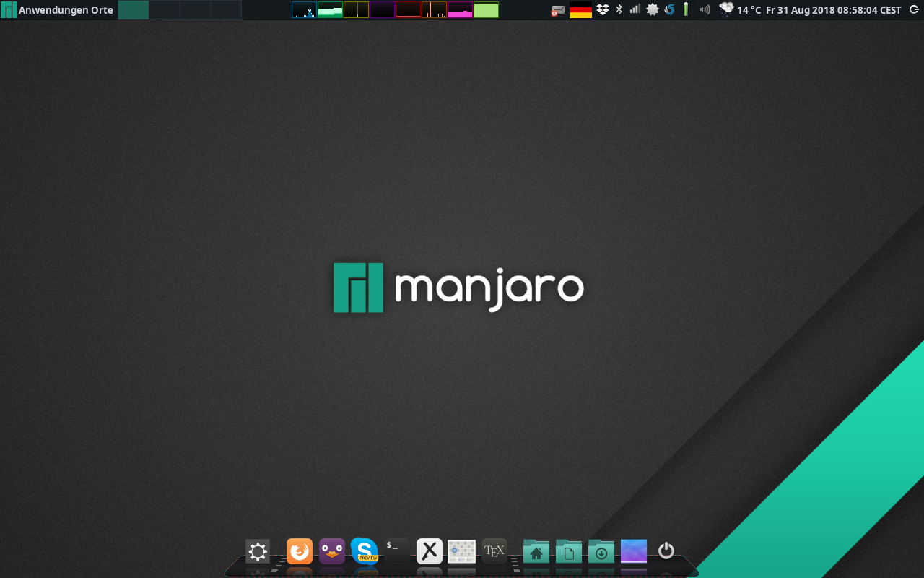Open the Downloads folder from the dock
This screenshot has width=924, height=578.
pos(601,551)
